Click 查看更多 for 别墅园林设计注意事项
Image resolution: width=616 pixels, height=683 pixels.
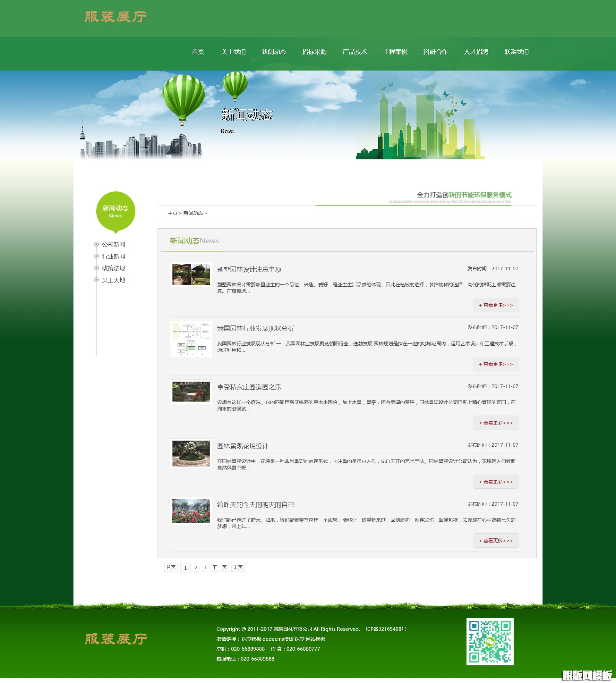(495, 305)
